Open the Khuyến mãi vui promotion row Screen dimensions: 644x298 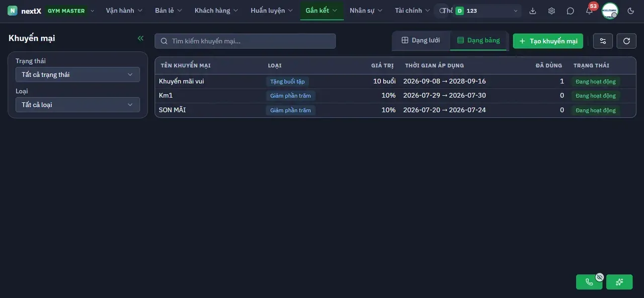(x=395, y=81)
